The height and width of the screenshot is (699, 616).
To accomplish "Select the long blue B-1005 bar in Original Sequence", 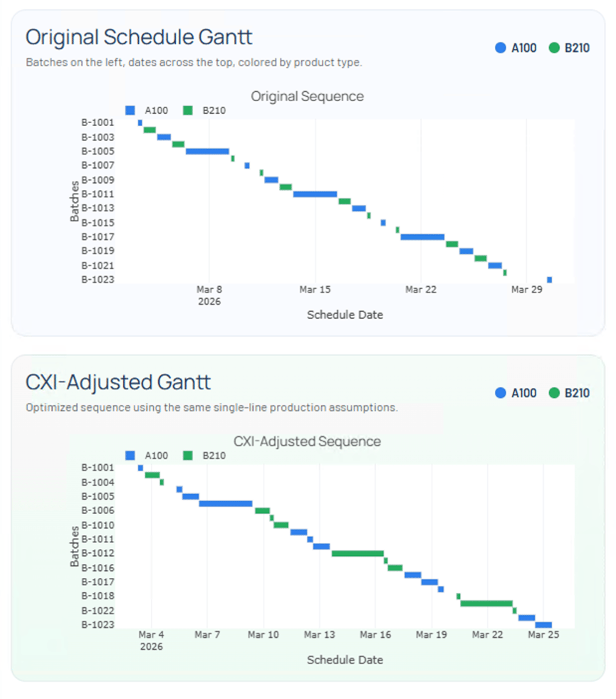I will [x=207, y=151].
